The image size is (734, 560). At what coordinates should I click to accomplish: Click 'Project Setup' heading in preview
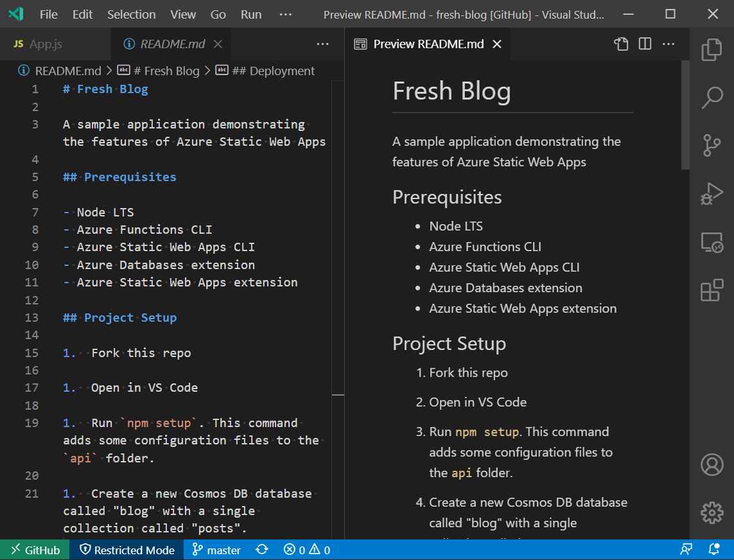coord(449,344)
